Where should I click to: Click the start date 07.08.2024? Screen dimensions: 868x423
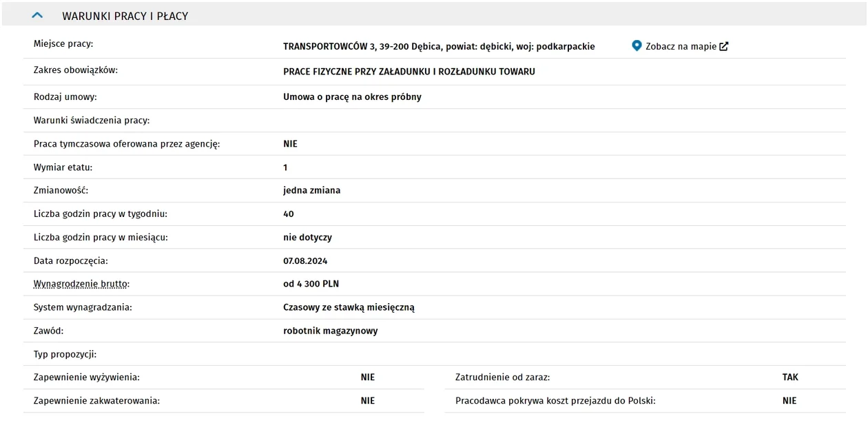pyautogui.click(x=305, y=261)
